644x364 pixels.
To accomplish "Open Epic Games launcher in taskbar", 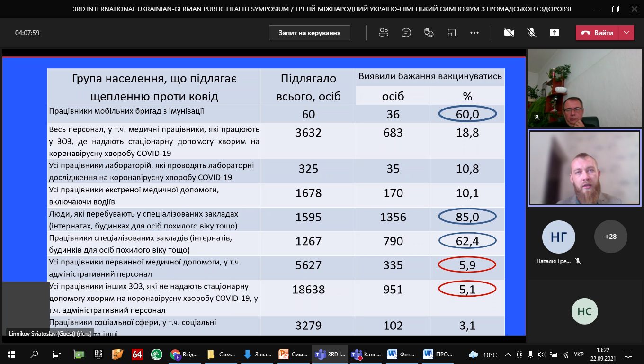I will tap(98, 355).
